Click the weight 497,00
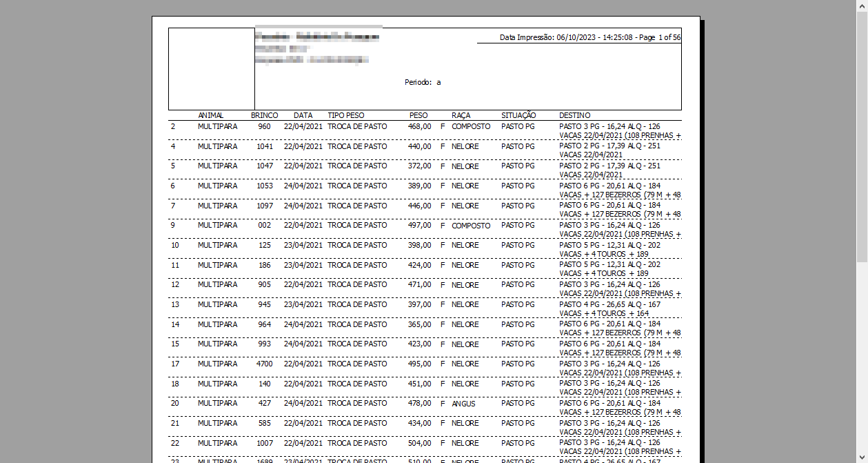 [420, 225]
